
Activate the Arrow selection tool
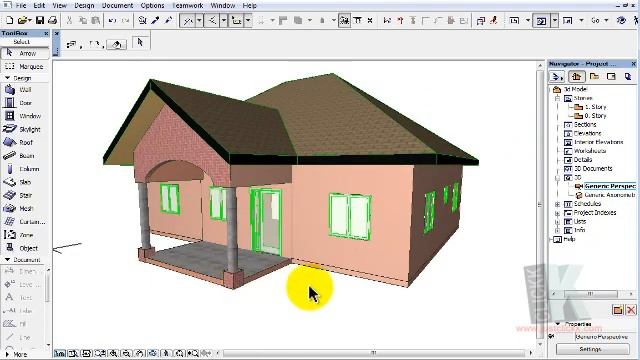24,53
